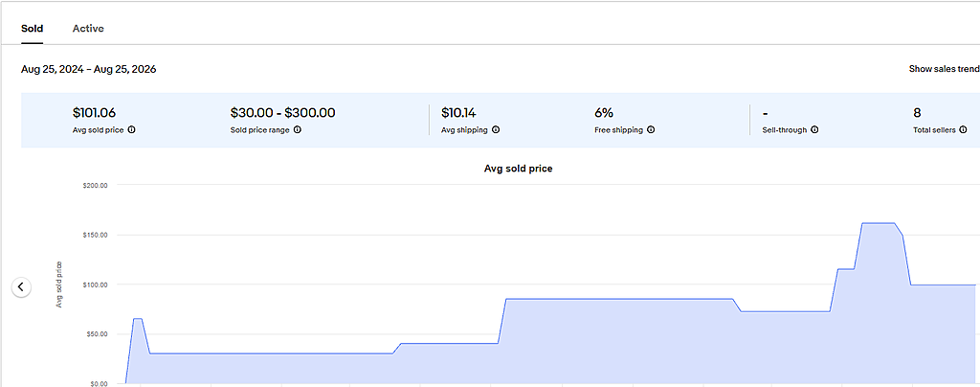Click the $101.06 average sold price value
980x387 pixels.
[x=95, y=113]
